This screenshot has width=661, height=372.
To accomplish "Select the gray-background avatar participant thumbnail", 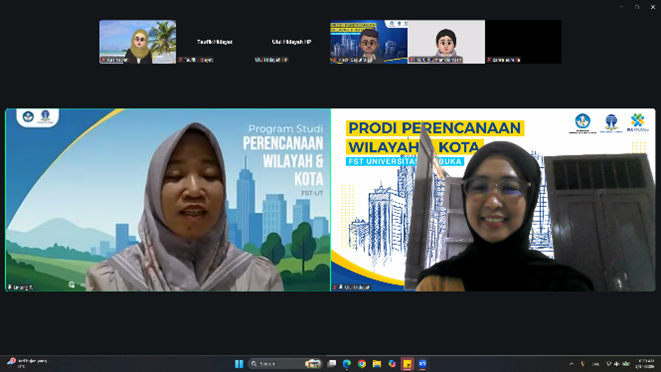I will [446, 42].
